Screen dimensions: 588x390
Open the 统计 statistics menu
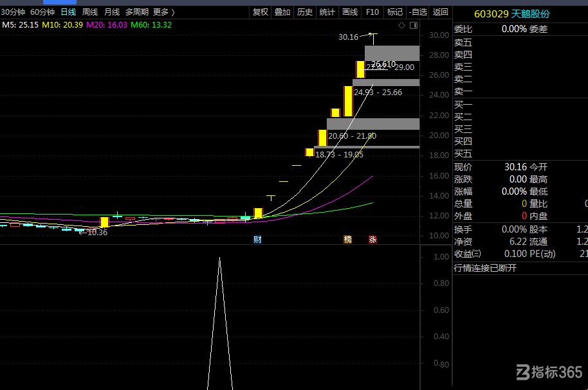pyautogui.click(x=327, y=12)
